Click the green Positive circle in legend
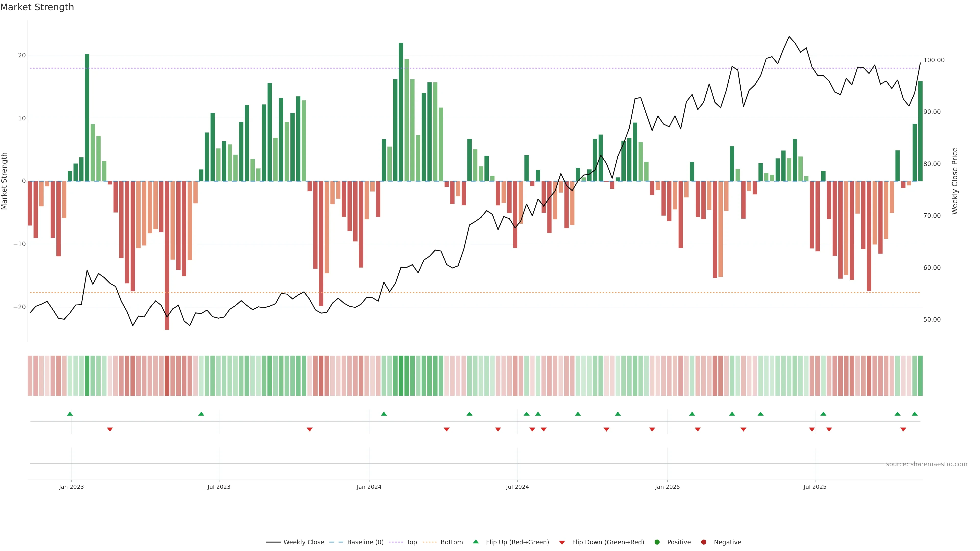Screen dimensions: 980x551 [x=657, y=542]
